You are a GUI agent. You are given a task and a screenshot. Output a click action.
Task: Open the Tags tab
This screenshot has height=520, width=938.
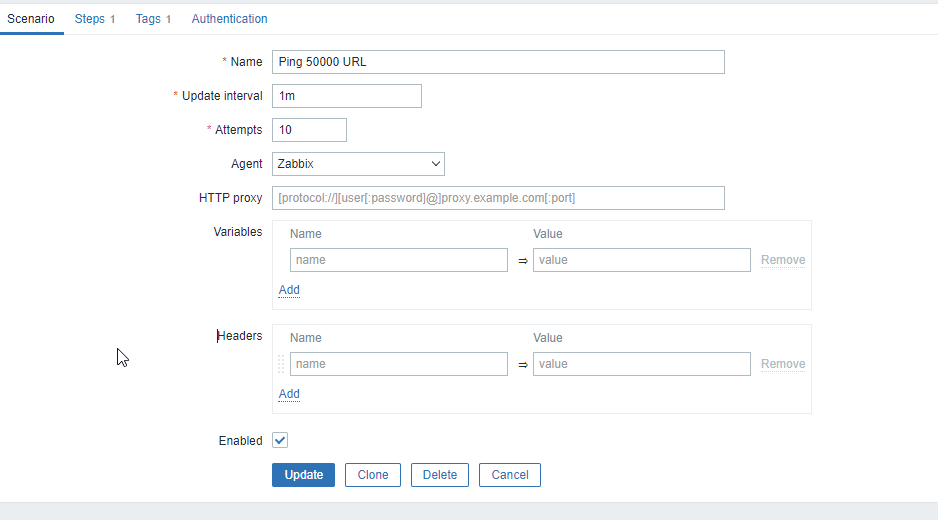153,19
